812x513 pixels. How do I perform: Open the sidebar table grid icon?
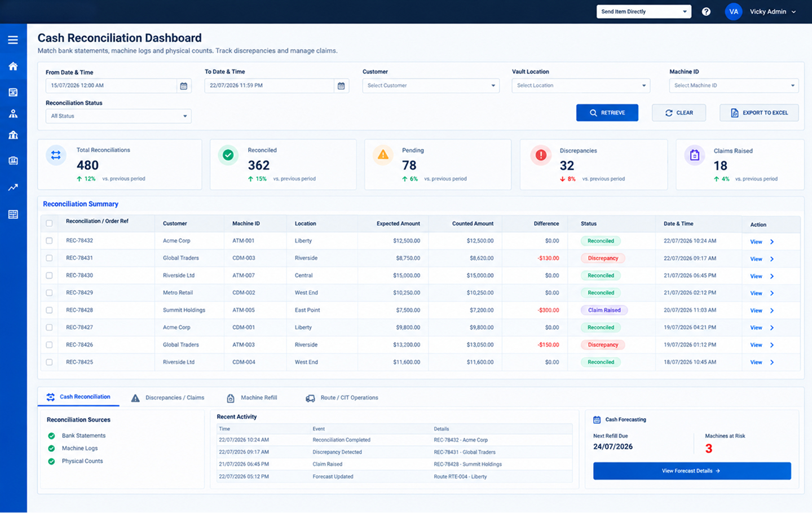point(13,214)
